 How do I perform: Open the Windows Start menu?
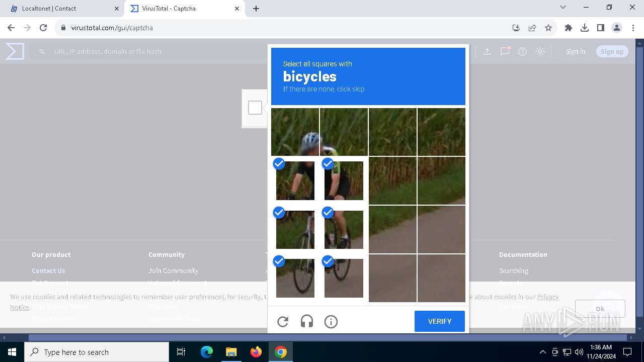point(12,352)
